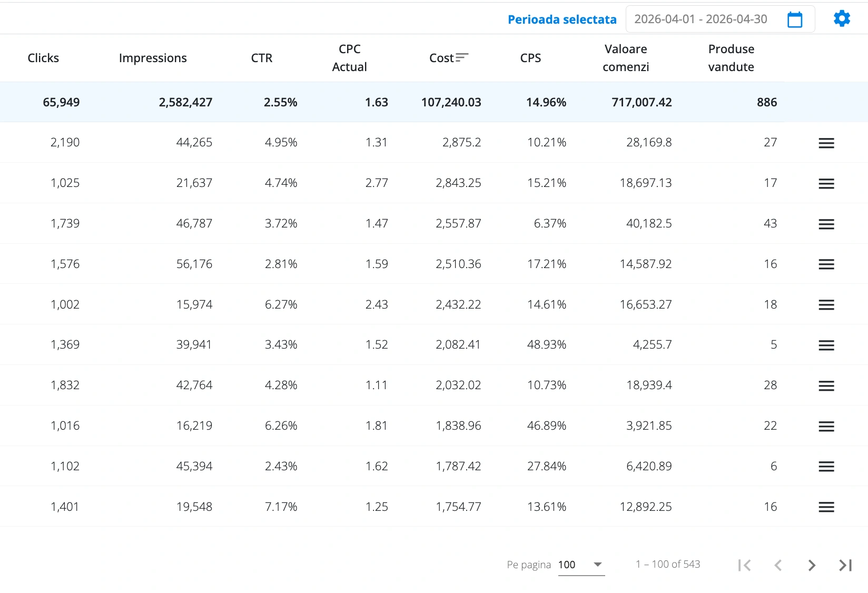
Task: Click the impressions cell 42,764
Action: pos(194,385)
